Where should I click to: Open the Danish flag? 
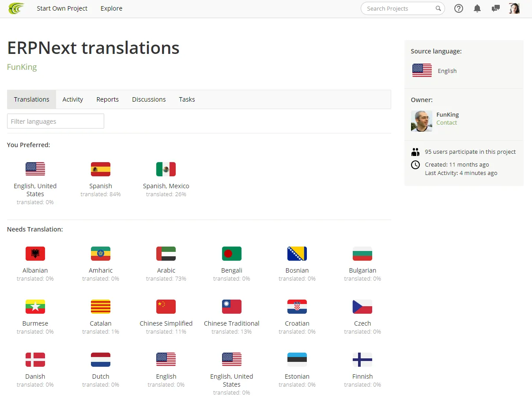pos(35,360)
